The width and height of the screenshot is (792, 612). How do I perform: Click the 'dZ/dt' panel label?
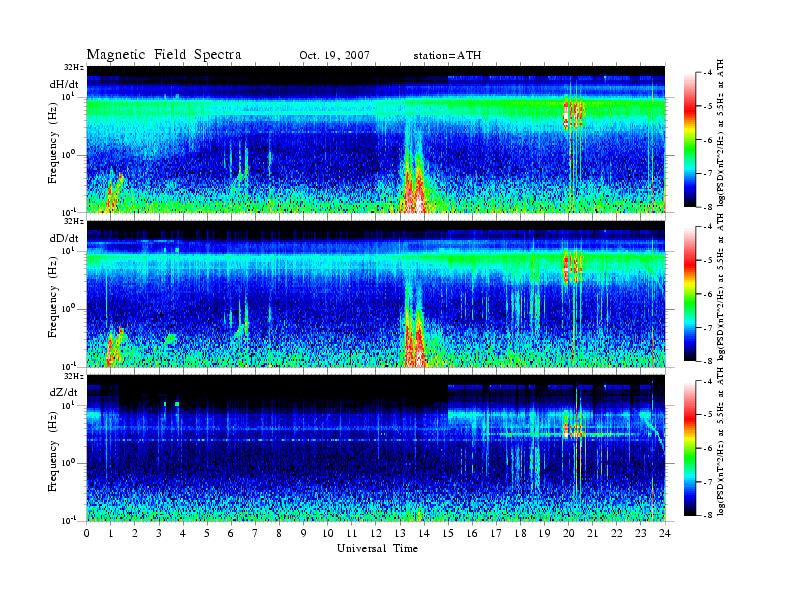coord(64,392)
